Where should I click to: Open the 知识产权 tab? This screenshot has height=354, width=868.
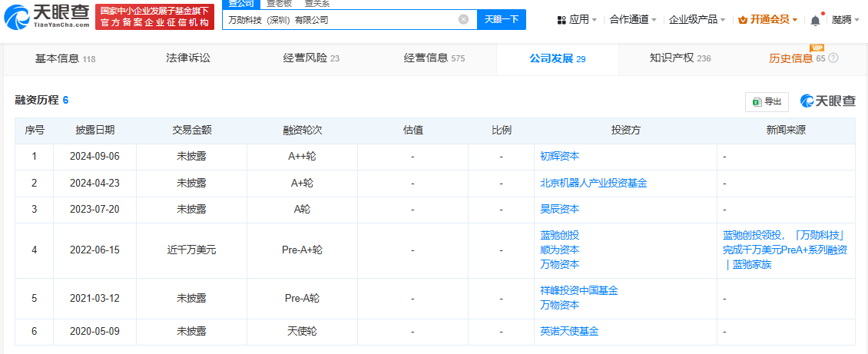coord(680,58)
